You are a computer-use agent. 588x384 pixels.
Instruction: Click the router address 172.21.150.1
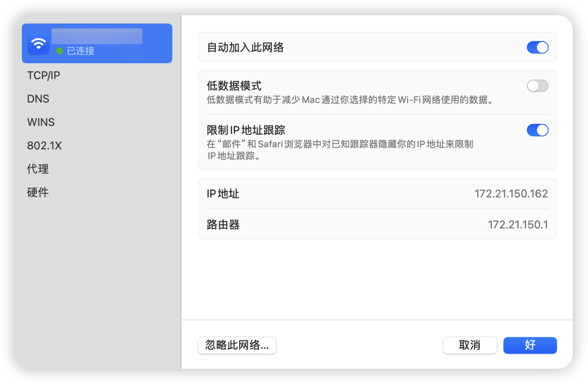[x=517, y=225]
